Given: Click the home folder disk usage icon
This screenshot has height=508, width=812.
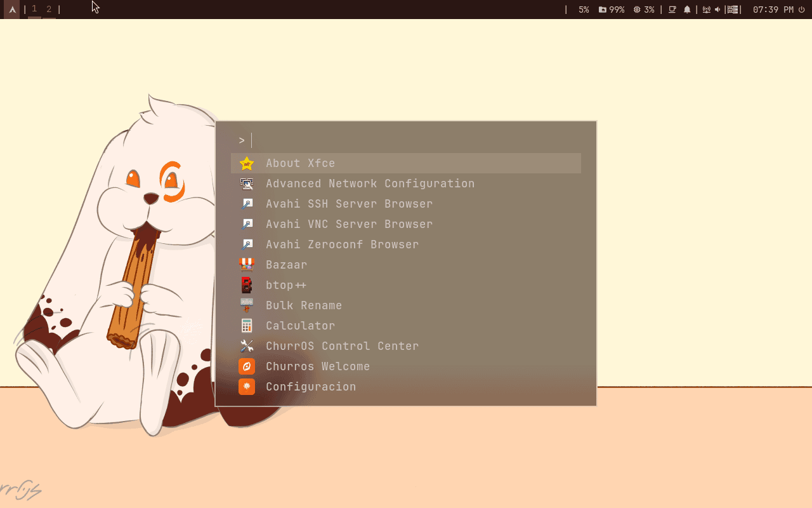Looking at the screenshot, I should 602,10.
